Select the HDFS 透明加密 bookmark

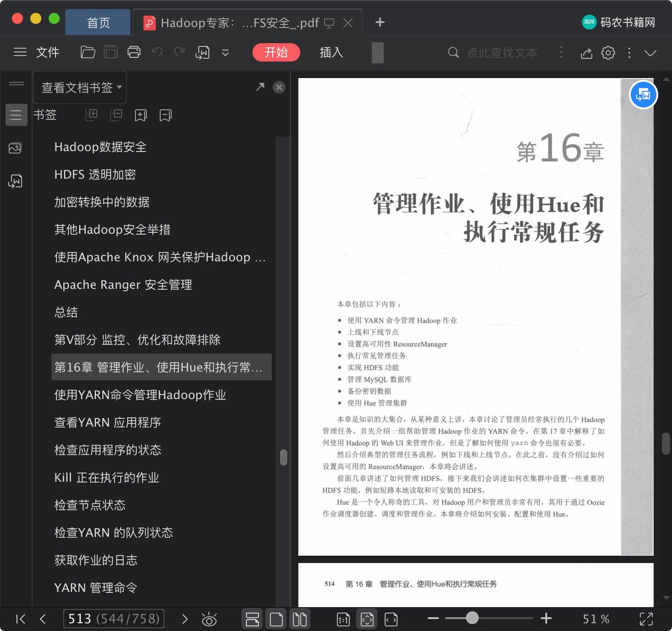(95, 175)
